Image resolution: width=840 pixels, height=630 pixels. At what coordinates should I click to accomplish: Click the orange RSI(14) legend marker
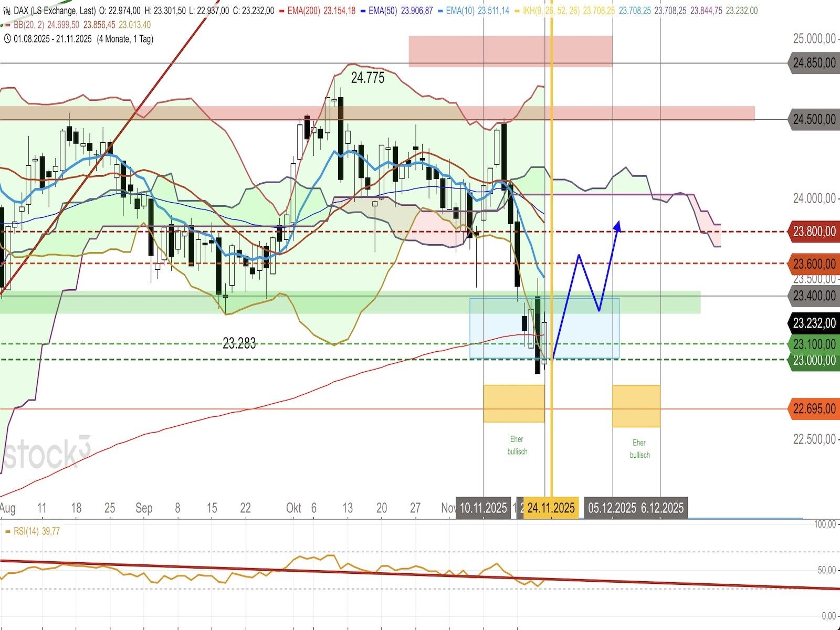click(x=7, y=531)
